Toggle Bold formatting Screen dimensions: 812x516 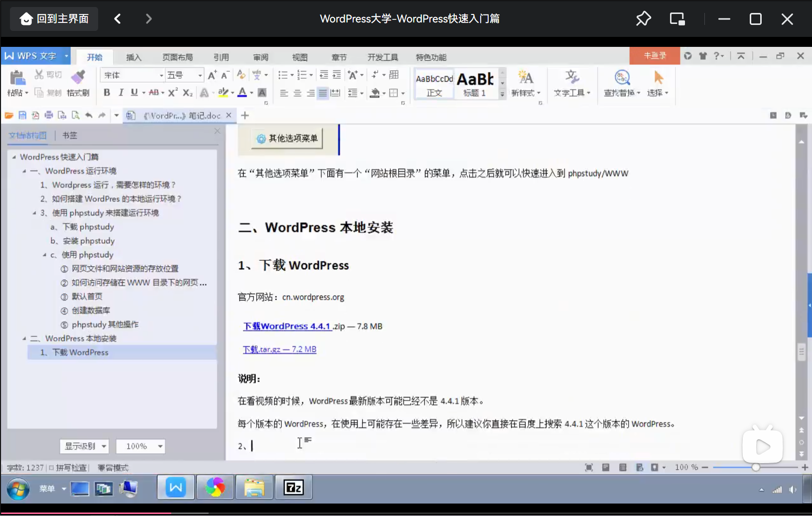[x=107, y=92]
